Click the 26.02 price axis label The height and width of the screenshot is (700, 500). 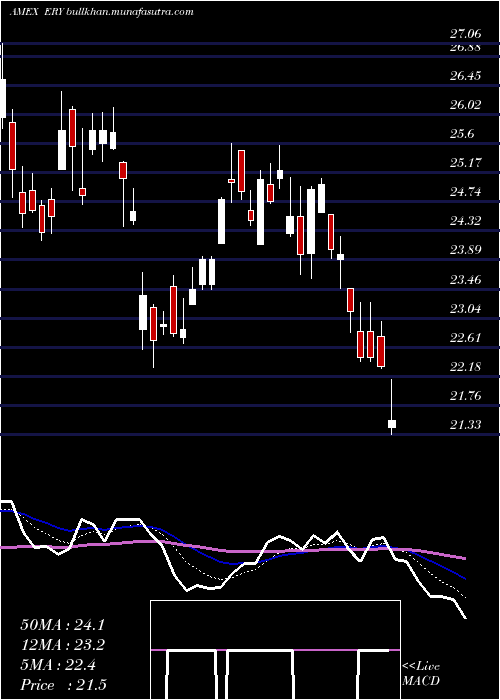(465, 105)
